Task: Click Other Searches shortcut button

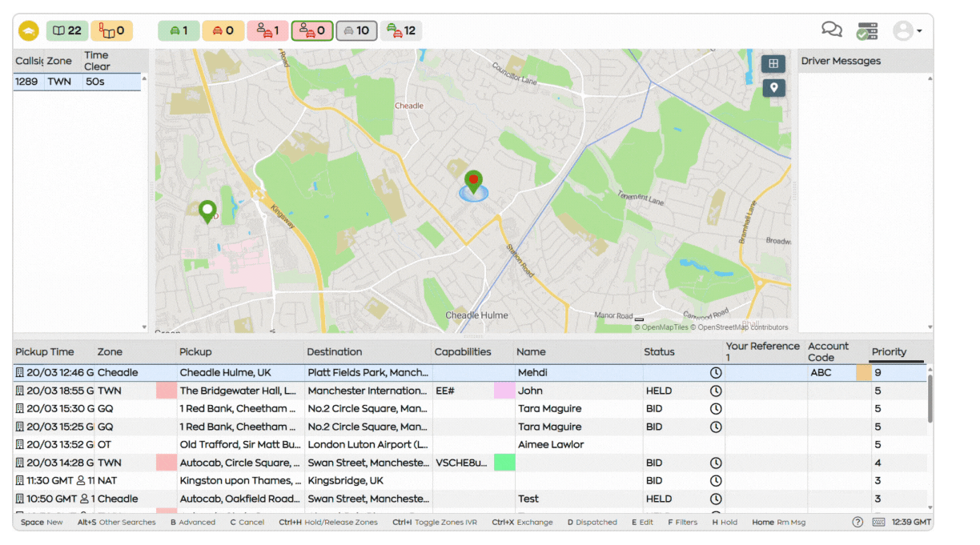Action: (118, 523)
